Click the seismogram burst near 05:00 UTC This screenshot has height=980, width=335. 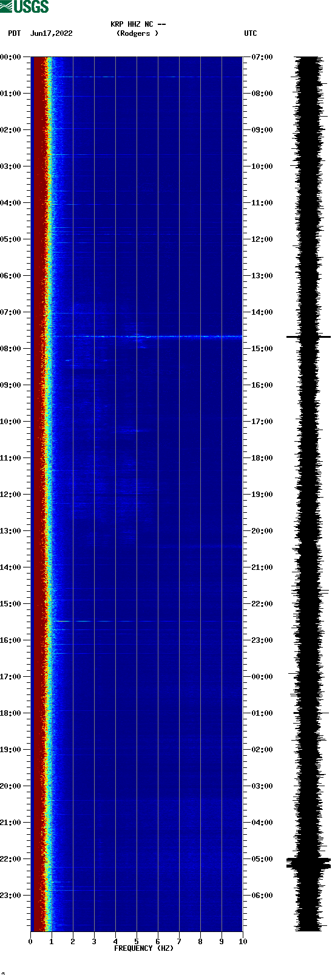pos(308,863)
